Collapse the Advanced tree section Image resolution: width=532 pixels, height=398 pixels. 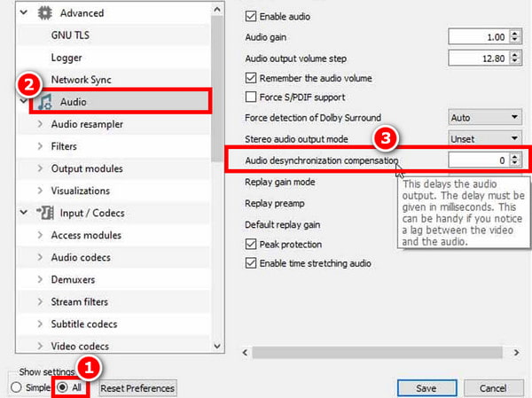(x=23, y=12)
